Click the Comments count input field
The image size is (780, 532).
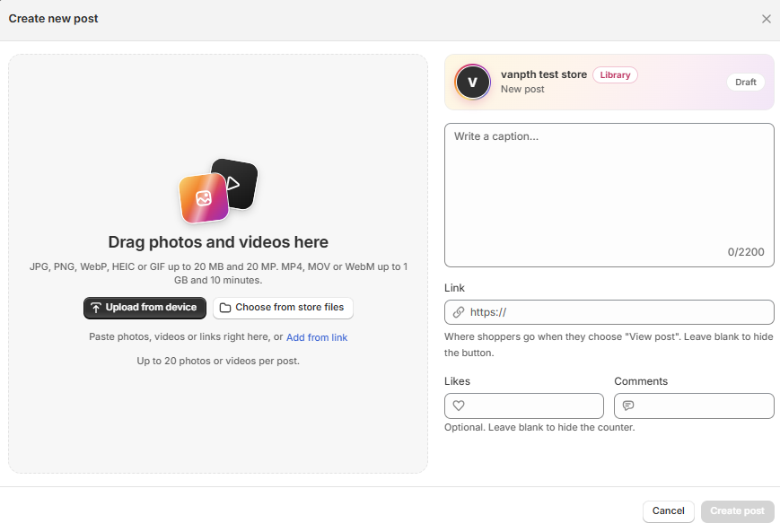point(694,406)
